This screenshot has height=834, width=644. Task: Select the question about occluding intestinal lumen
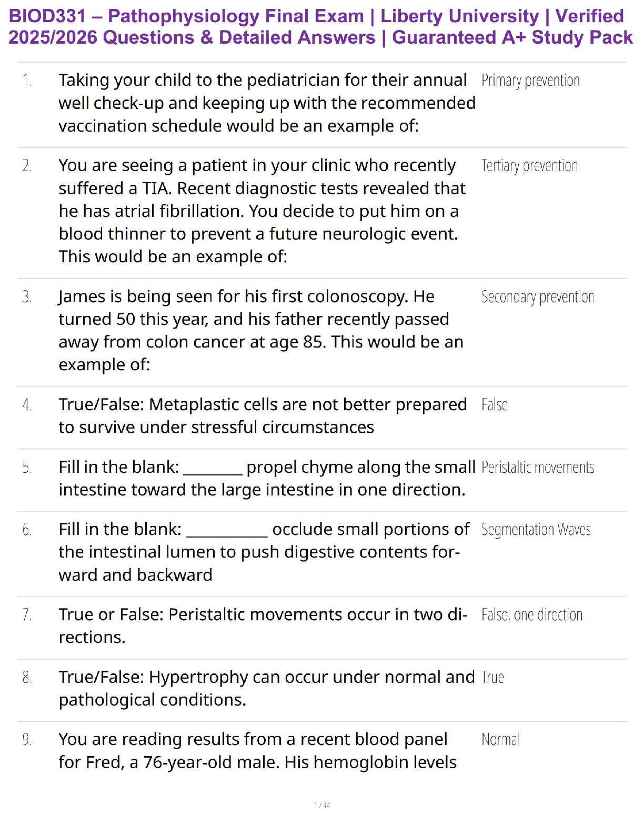264,552
